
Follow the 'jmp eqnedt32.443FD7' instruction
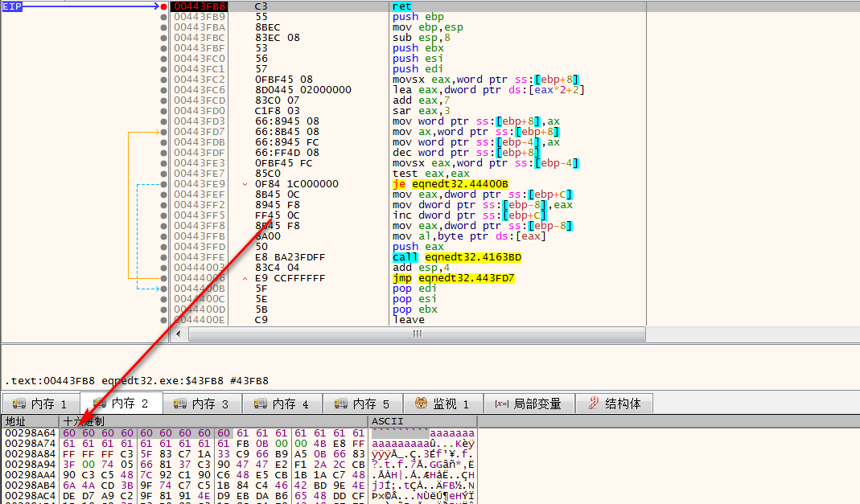pos(454,278)
